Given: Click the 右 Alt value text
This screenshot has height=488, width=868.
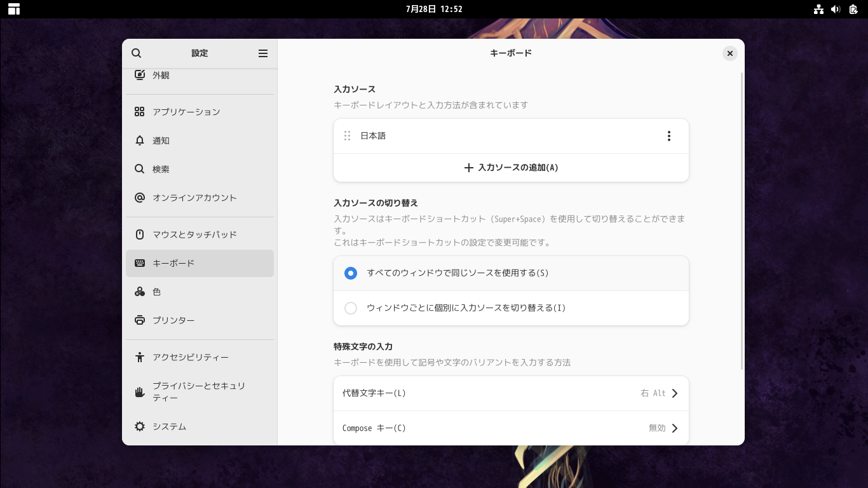Looking at the screenshot, I should pos(653,393).
